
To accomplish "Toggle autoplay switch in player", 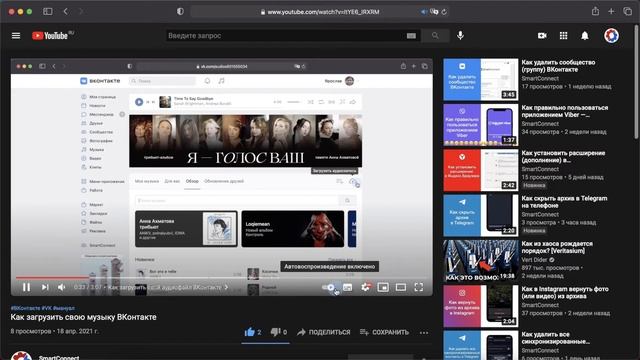I will [x=329, y=288].
